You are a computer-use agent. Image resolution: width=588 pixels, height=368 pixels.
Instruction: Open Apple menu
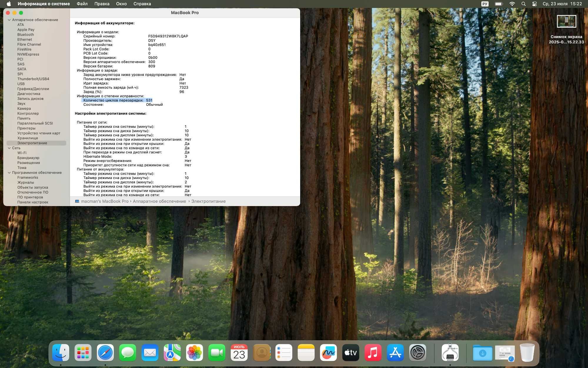click(x=9, y=4)
